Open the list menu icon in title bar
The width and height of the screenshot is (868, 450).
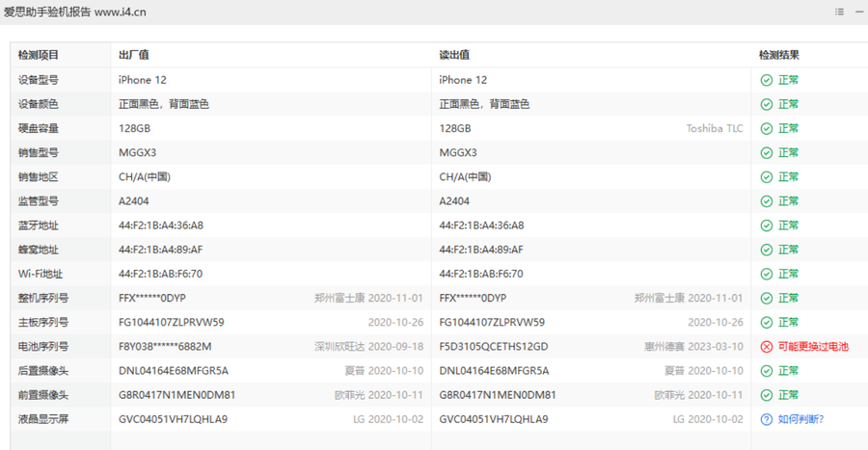point(839,12)
